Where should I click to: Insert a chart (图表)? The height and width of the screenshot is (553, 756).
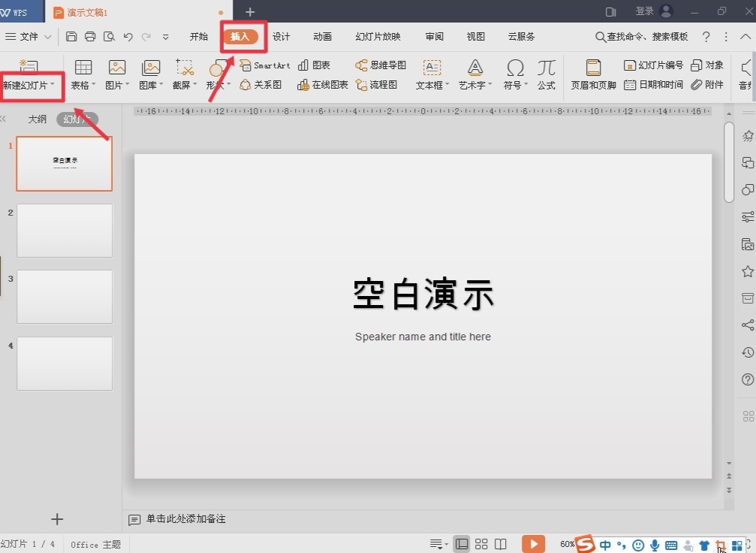tap(314, 66)
